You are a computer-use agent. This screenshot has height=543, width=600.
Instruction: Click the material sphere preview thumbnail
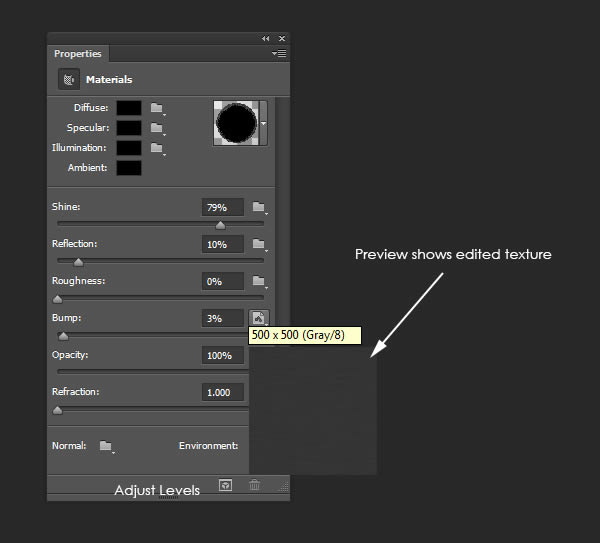coord(236,123)
